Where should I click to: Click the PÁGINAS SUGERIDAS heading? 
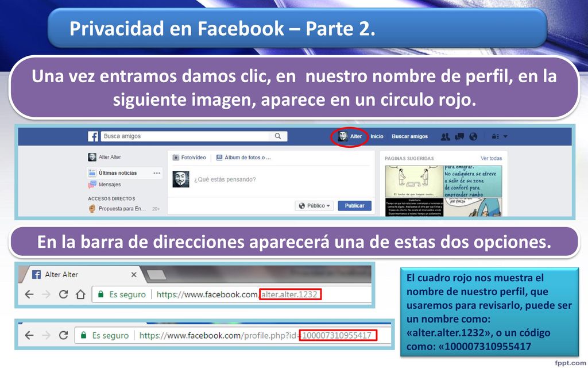coord(409,159)
